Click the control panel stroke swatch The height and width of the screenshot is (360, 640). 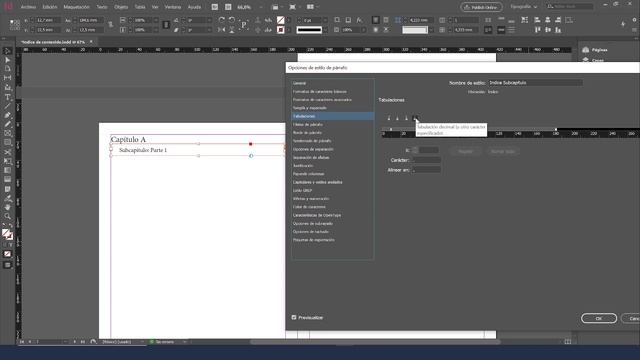click(x=280, y=30)
